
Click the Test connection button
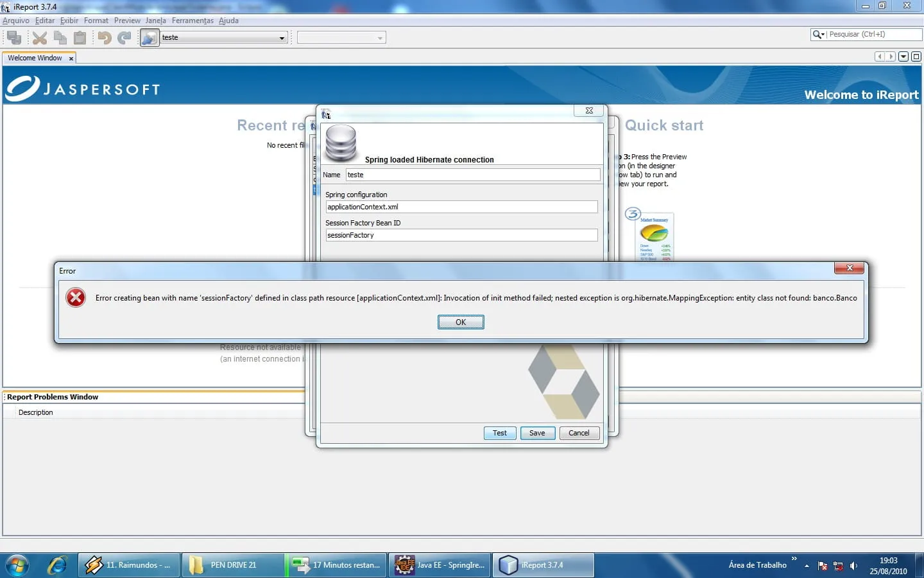click(500, 433)
